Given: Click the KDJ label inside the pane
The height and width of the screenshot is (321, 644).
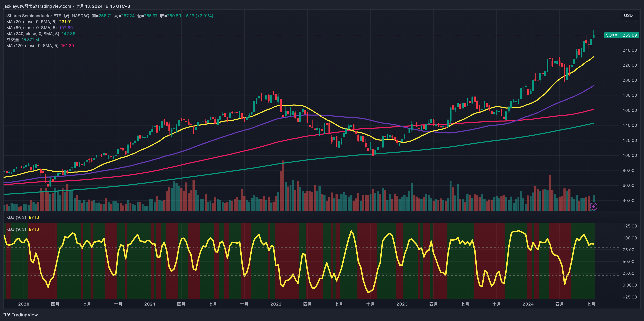Looking at the screenshot, I should click(16, 229).
